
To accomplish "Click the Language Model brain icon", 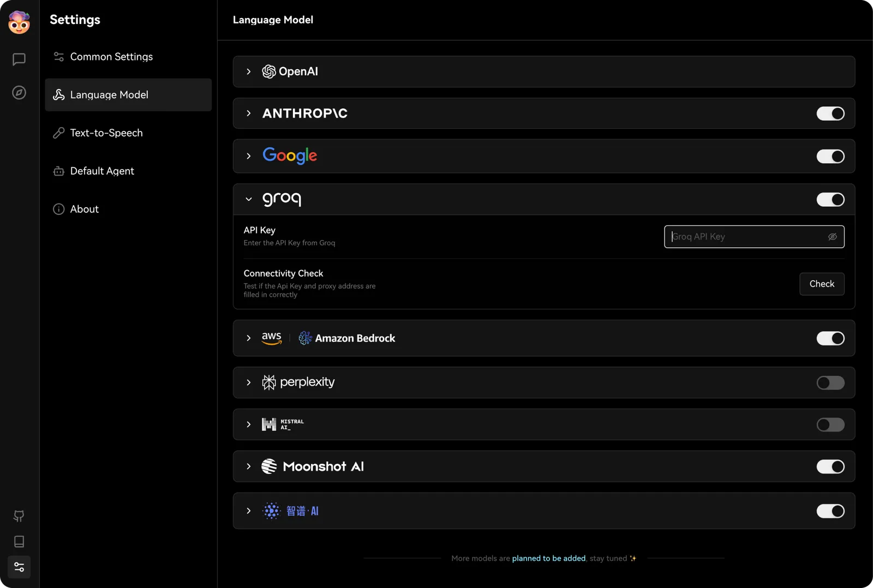I will click(x=59, y=95).
